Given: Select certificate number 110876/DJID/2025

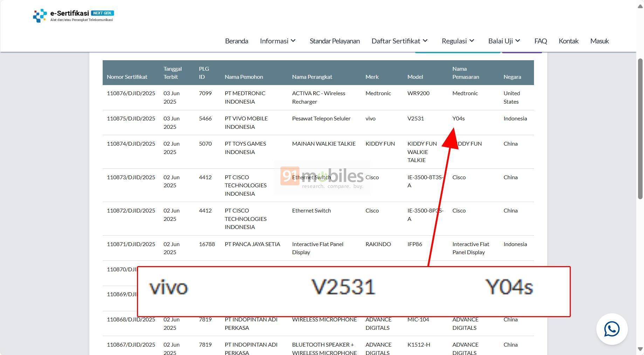Looking at the screenshot, I should tap(131, 93).
